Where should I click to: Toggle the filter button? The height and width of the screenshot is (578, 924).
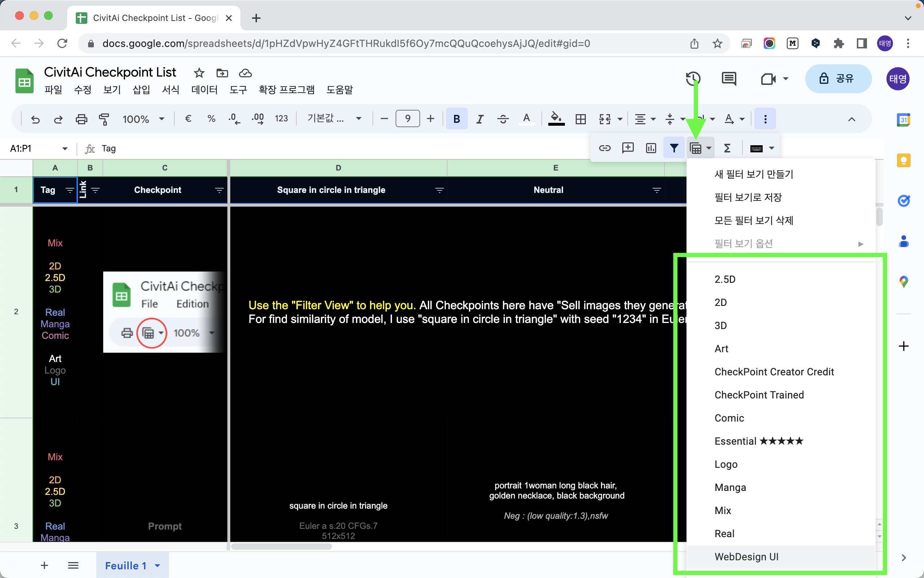coord(674,148)
